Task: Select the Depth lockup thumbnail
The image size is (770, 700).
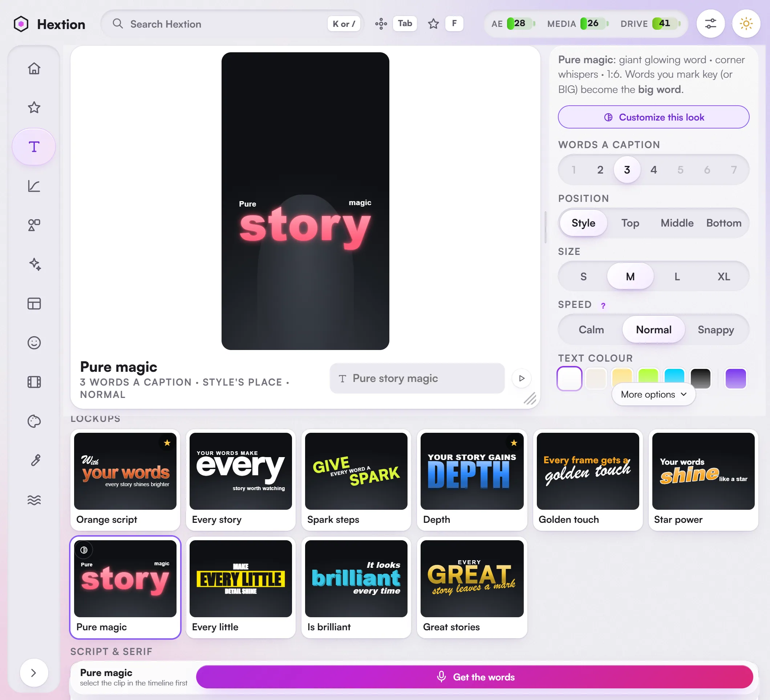Action: click(x=472, y=480)
